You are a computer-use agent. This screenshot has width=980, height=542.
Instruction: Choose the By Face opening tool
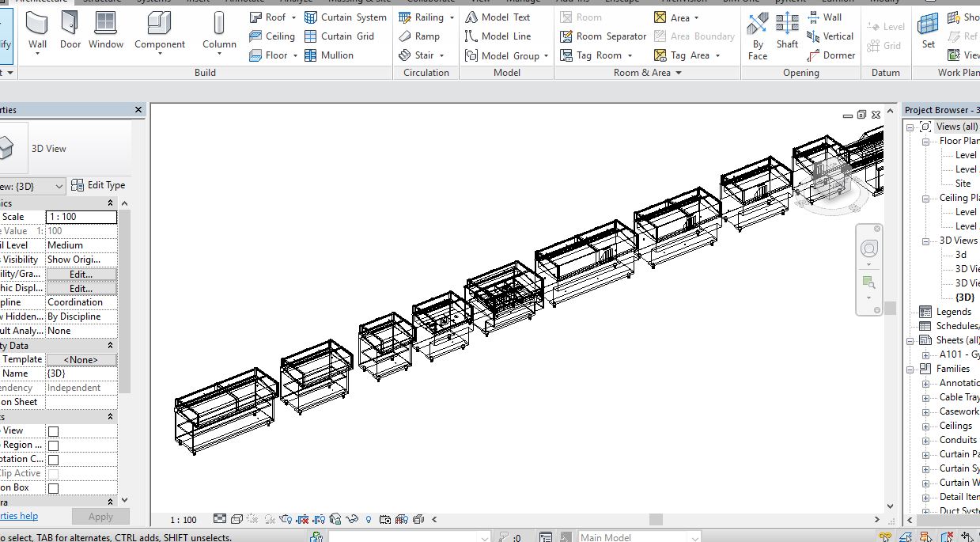pyautogui.click(x=758, y=36)
